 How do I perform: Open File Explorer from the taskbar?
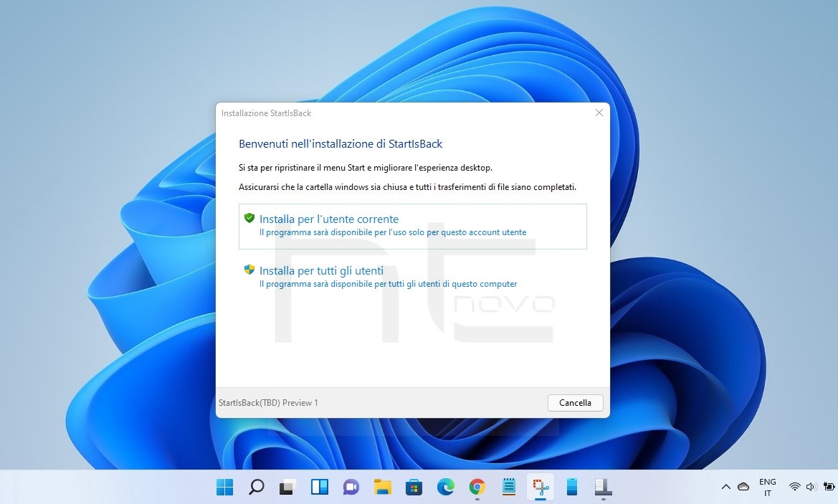[x=382, y=487]
